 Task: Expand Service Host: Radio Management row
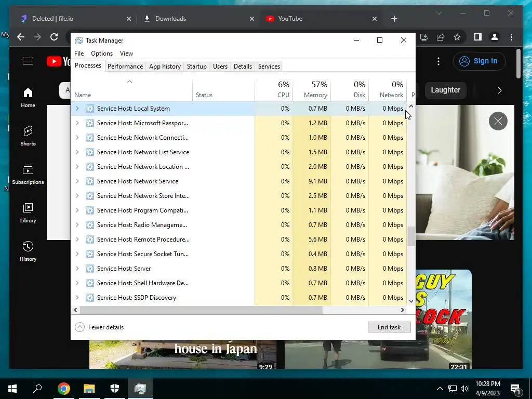(x=77, y=225)
